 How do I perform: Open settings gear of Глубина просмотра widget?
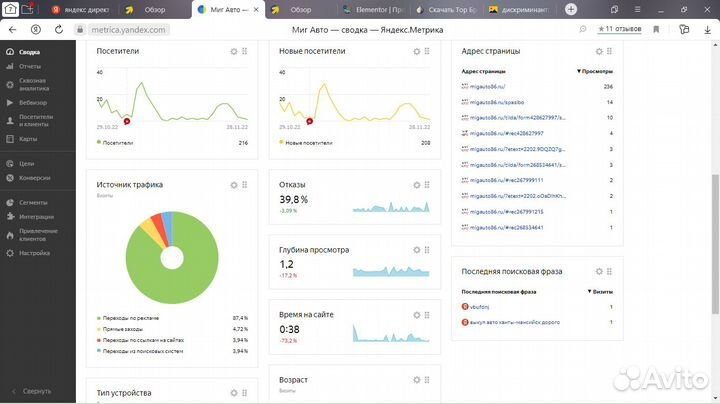tap(416, 250)
